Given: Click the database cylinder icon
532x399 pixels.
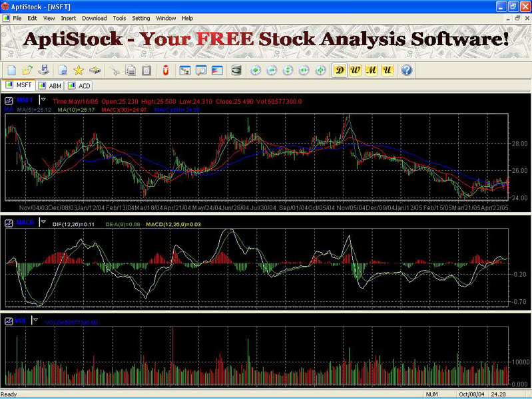Looking at the screenshot, I should (236, 70).
